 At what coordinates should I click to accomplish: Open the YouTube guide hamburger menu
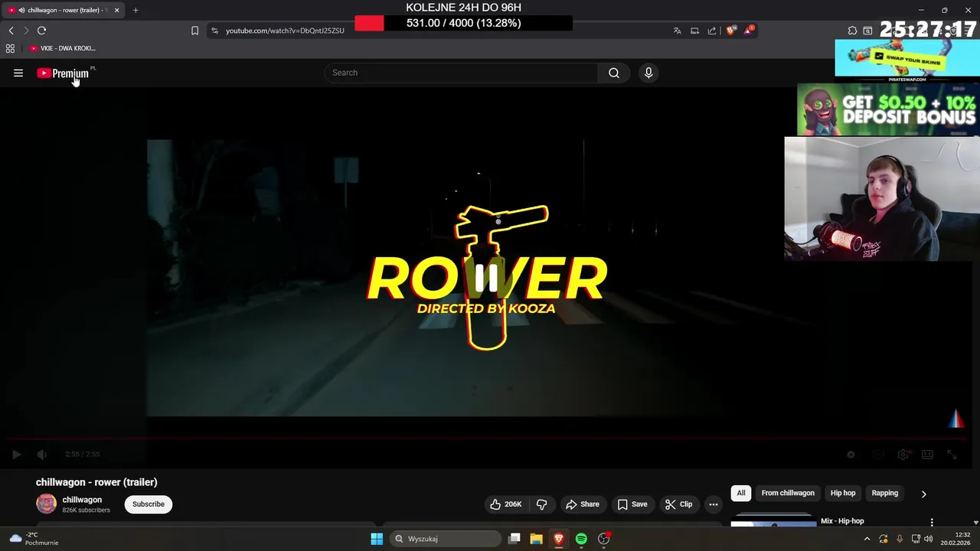click(18, 73)
